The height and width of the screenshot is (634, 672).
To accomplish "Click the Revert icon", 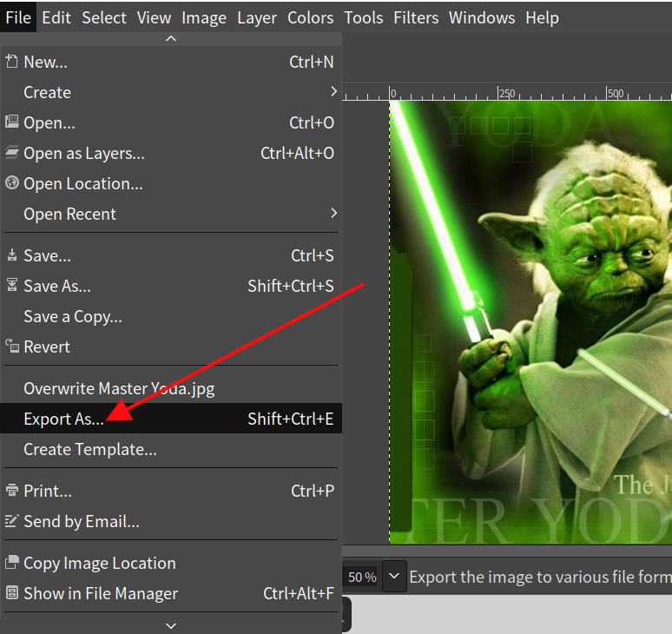I will pos(12,346).
